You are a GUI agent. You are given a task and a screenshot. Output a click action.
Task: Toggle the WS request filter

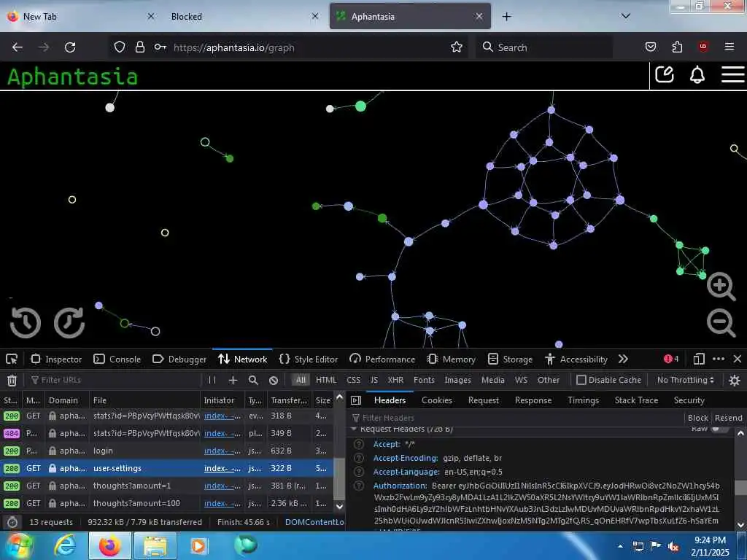click(521, 380)
